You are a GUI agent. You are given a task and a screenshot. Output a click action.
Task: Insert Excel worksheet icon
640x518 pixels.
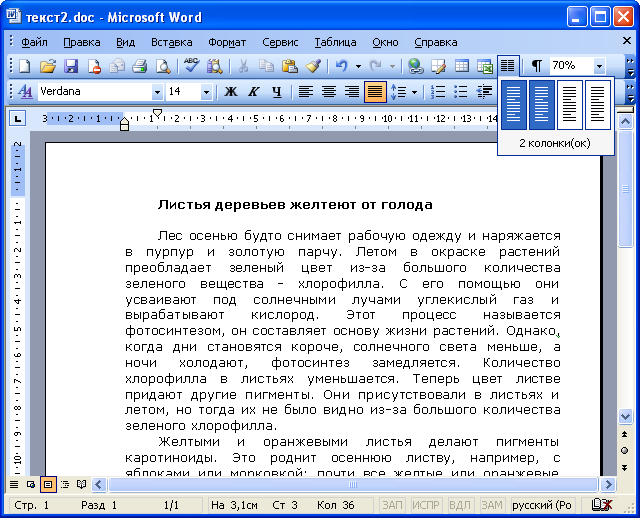(x=485, y=66)
